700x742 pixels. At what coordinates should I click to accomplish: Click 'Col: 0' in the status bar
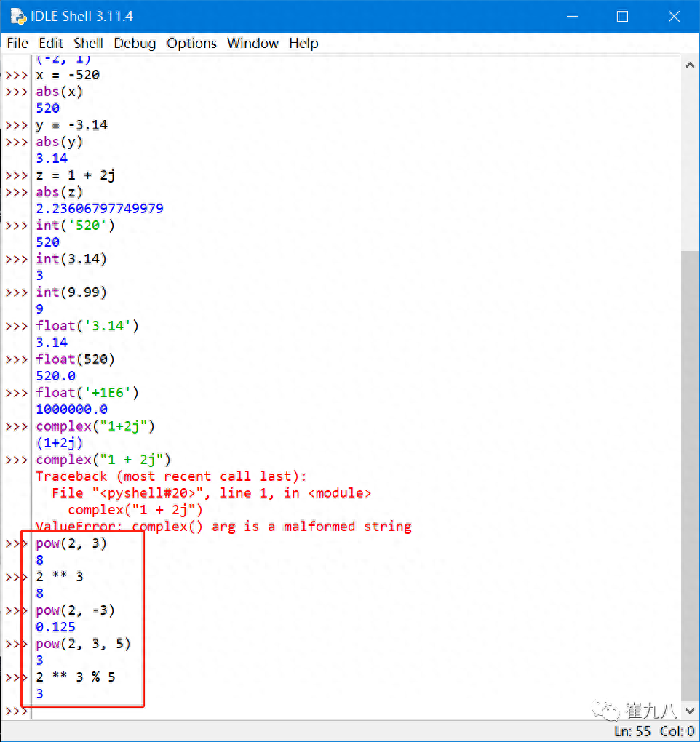[677, 732]
